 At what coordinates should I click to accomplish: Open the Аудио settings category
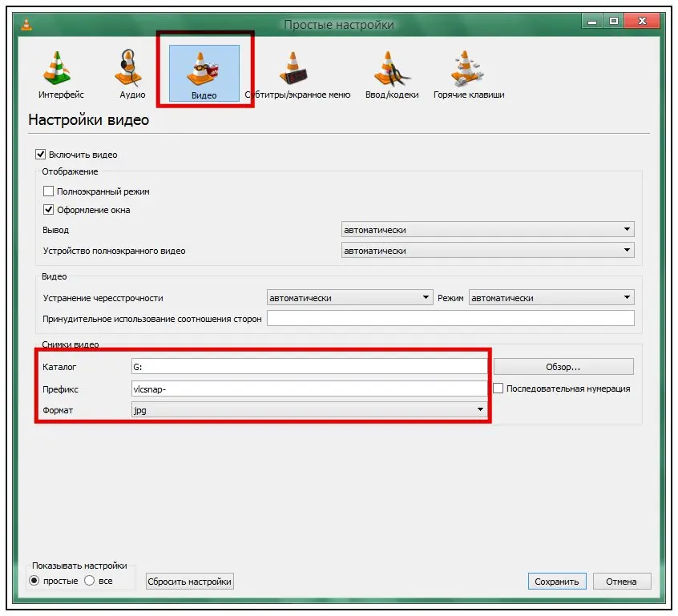[x=132, y=74]
